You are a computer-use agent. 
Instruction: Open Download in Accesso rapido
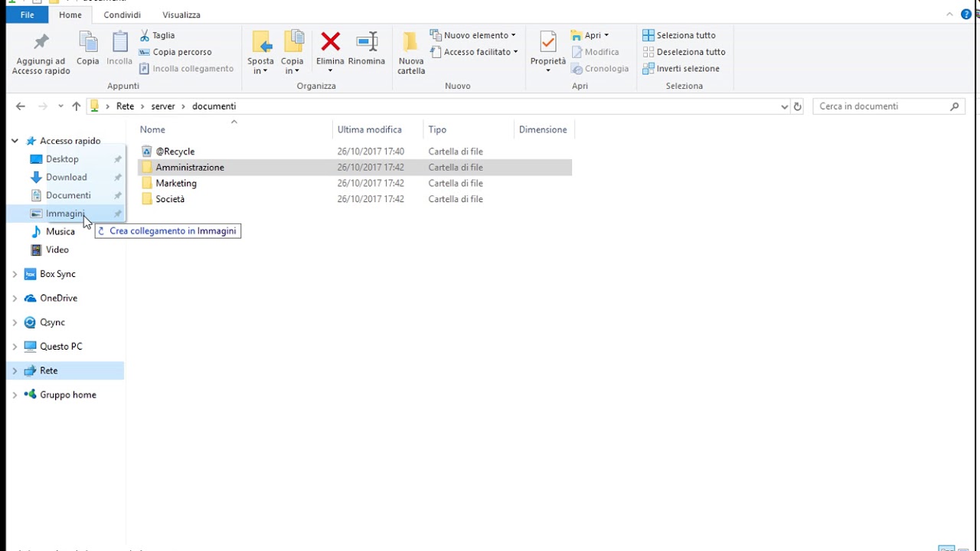[67, 178]
